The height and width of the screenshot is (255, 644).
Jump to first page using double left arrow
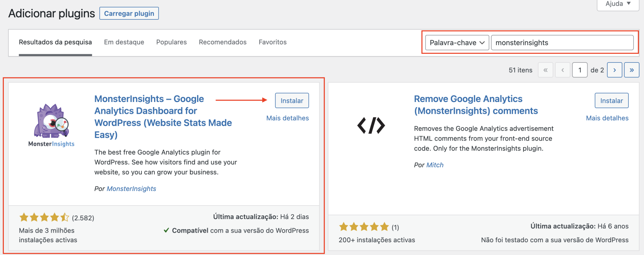(x=545, y=70)
